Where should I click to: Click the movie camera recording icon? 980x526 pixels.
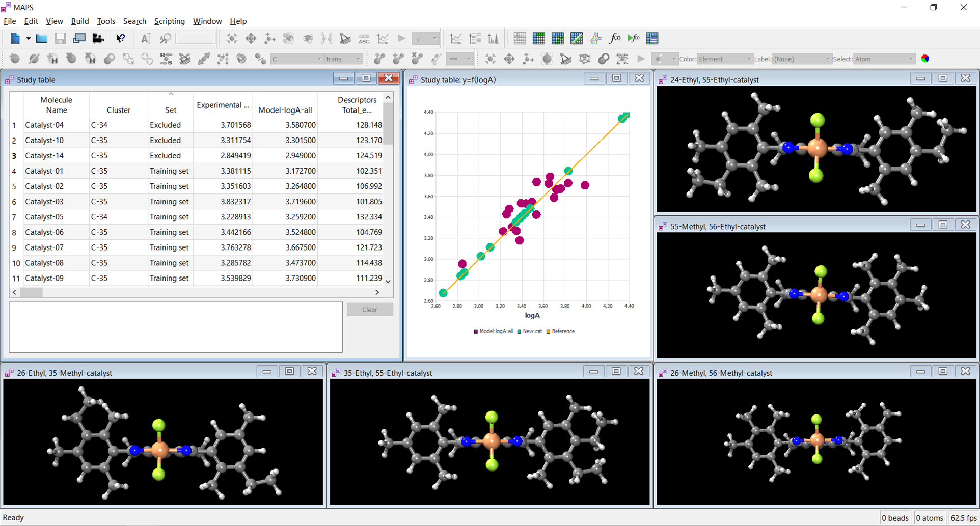click(x=98, y=38)
